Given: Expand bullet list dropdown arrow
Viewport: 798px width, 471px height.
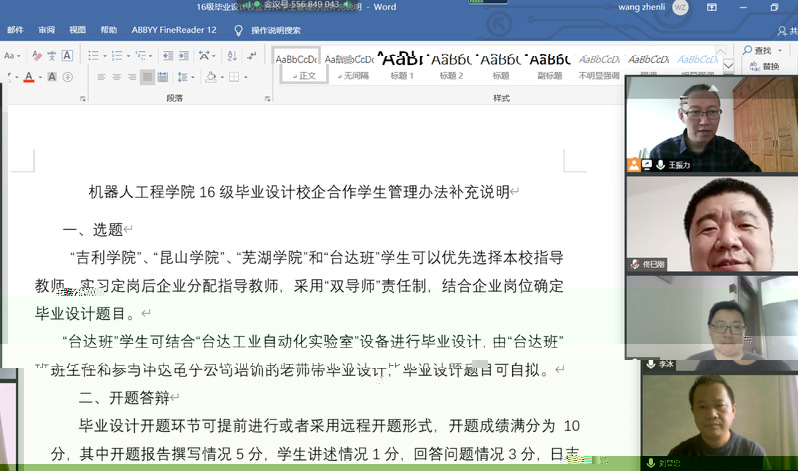Looking at the screenshot, I should pos(104,56).
